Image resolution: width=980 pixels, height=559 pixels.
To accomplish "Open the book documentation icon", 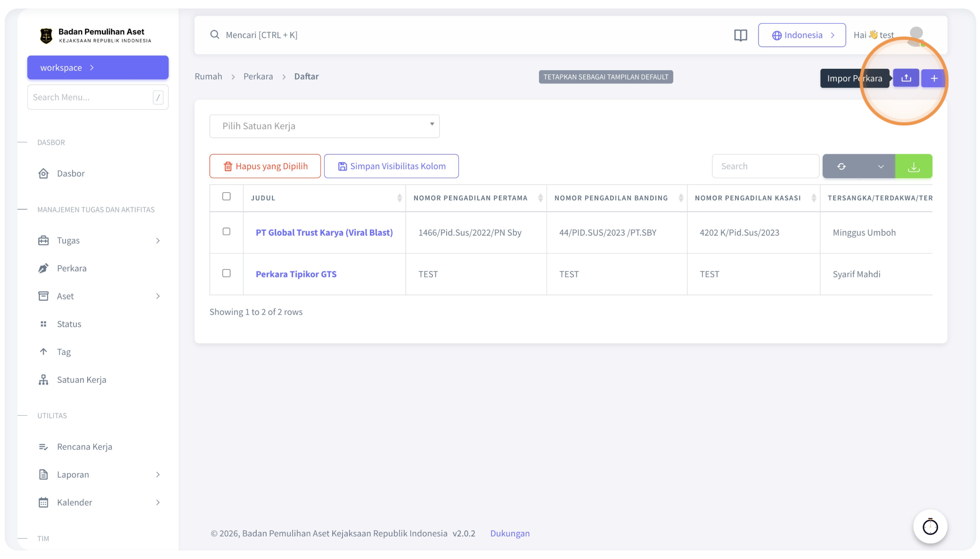I will click(741, 35).
